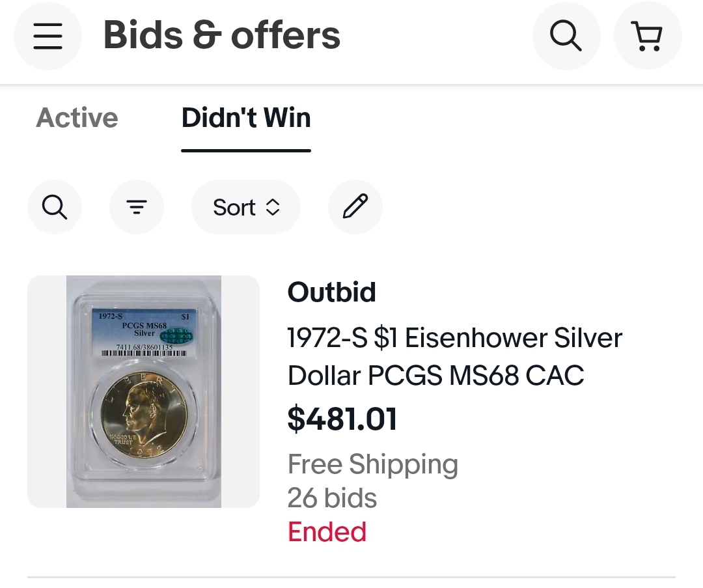Open the filter options icon
Screen dimensions: 703x588
click(x=137, y=207)
